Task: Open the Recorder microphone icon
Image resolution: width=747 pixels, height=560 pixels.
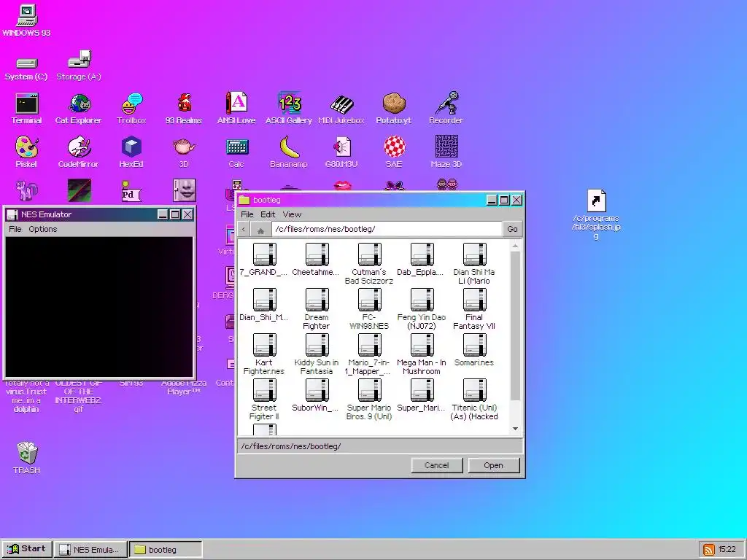Action: click(x=446, y=109)
